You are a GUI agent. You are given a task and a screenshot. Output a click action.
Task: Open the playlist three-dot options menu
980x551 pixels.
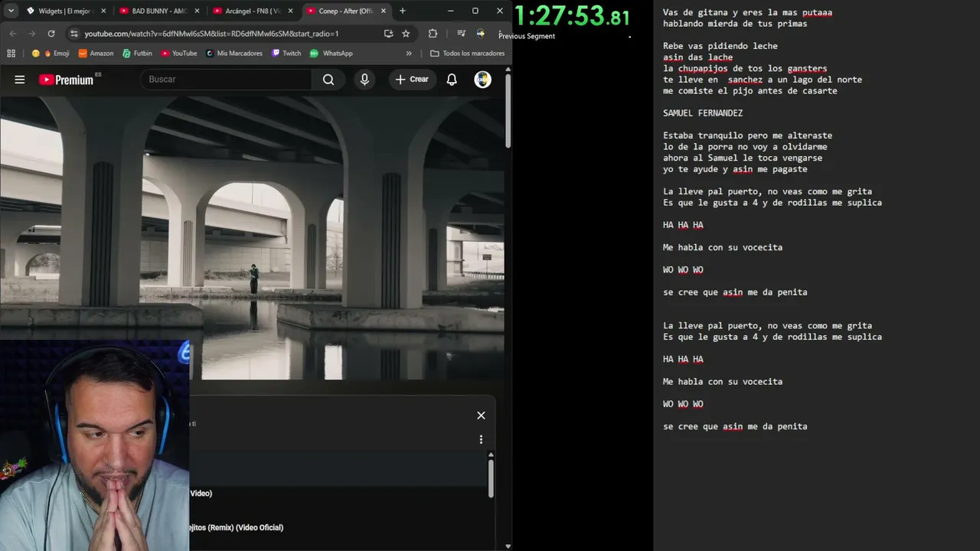[x=481, y=439]
